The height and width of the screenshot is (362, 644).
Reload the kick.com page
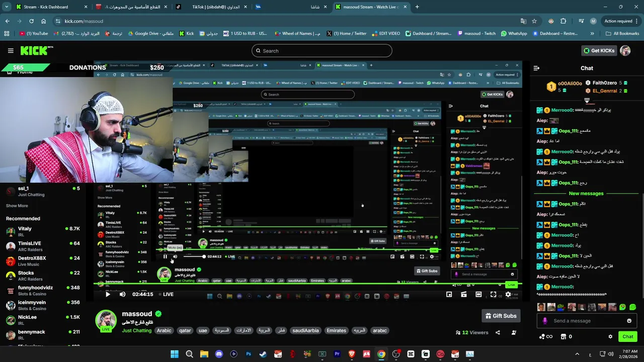(31, 21)
